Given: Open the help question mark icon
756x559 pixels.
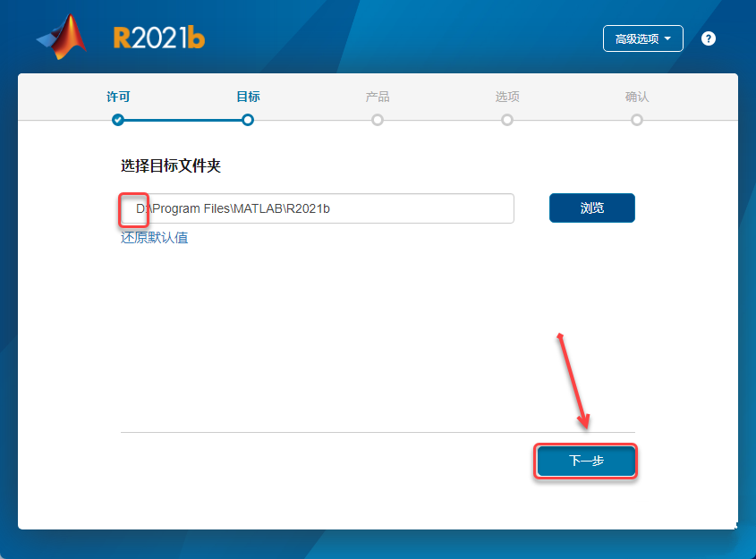Looking at the screenshot, I should (709, 38).
